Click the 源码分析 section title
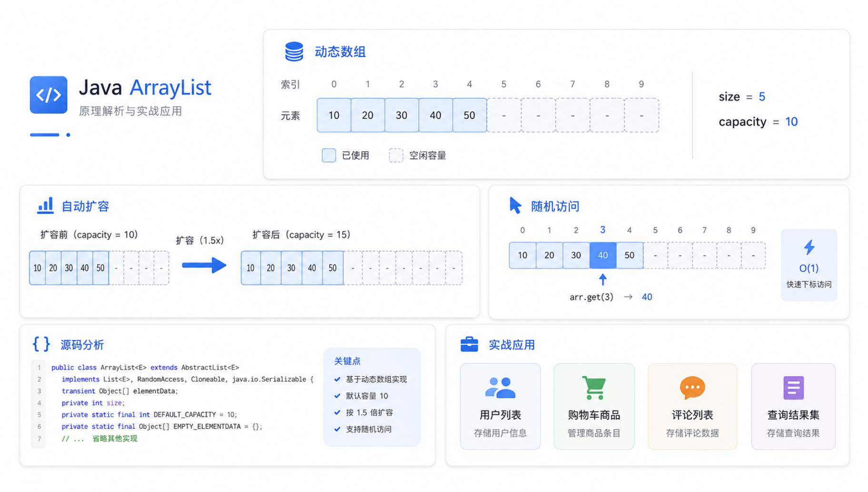Screen dimensions: 868x492 click(x=82, y=345)
